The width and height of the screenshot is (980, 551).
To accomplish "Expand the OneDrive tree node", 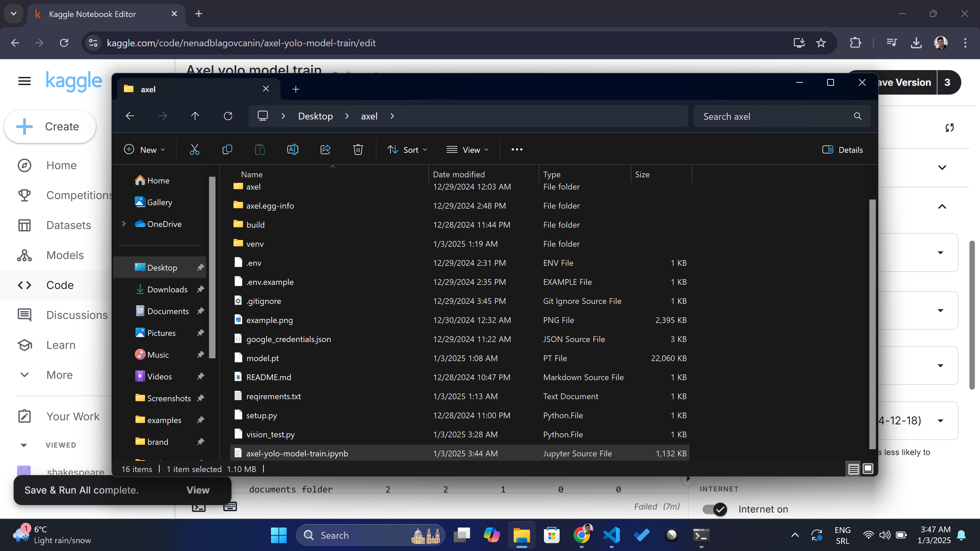I will 124,224.
